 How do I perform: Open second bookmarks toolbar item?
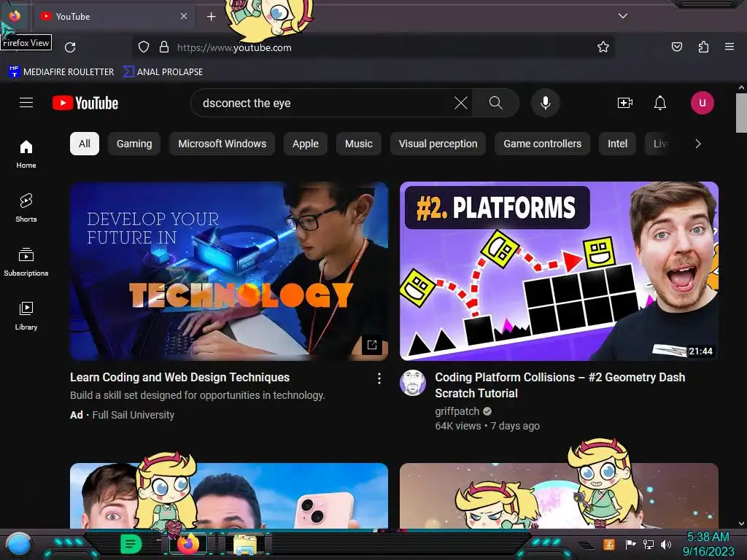pyautogui.click(x=163, y=71)
